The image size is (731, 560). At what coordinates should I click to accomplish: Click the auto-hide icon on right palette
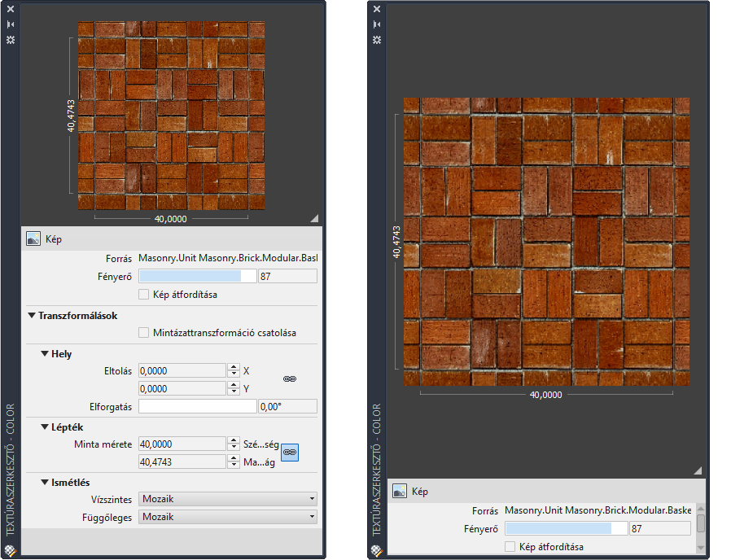(376, 24)
